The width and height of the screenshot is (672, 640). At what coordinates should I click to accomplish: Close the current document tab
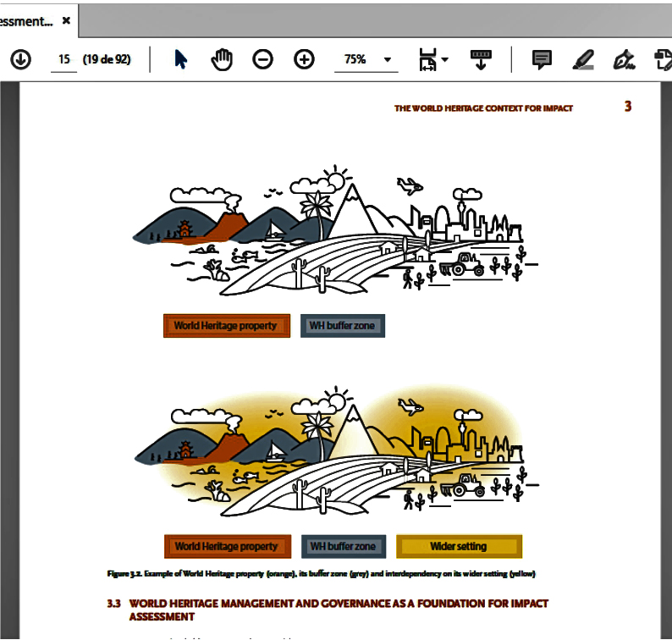[x=66, y=21]
